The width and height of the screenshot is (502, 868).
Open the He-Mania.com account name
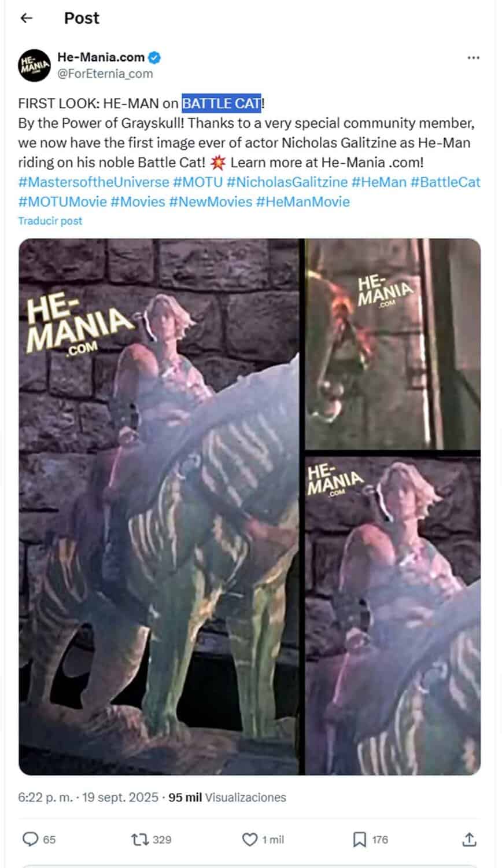[x=101, y=57]
